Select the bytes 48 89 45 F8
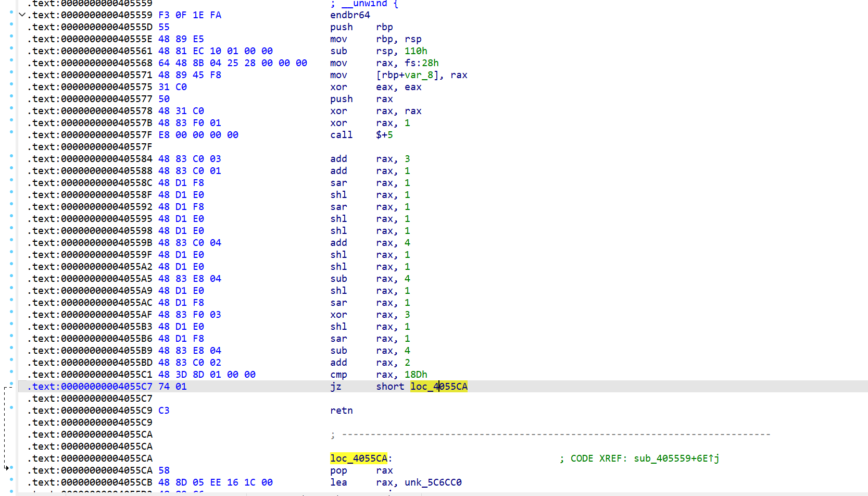Viewport: 868px width, 496px height. 190,75
